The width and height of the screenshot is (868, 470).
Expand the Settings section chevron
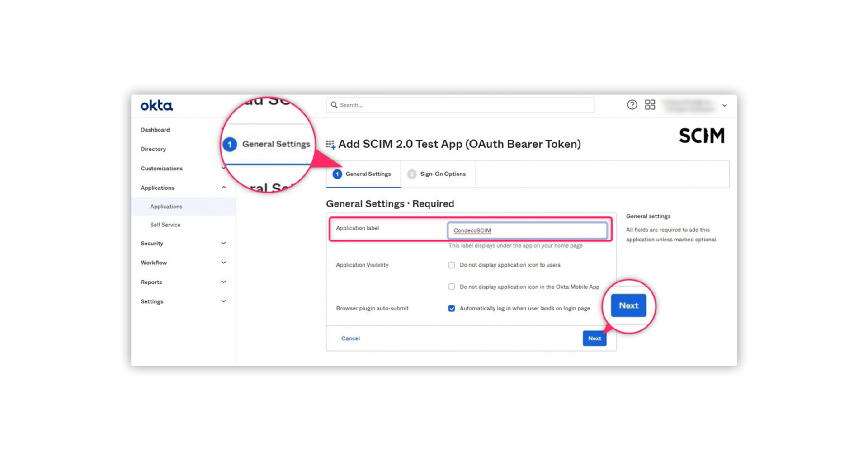pos(223,301)
